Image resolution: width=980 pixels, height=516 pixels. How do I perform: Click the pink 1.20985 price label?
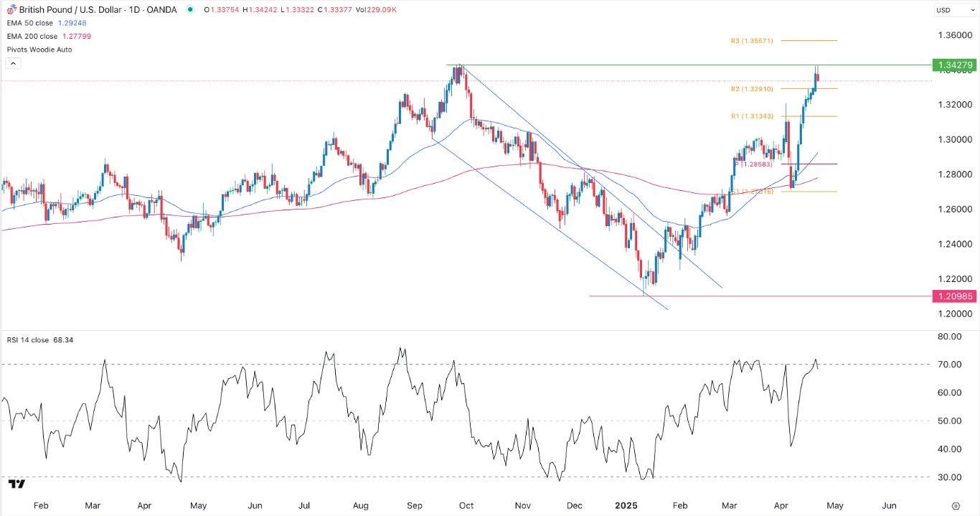click(953, 296)
